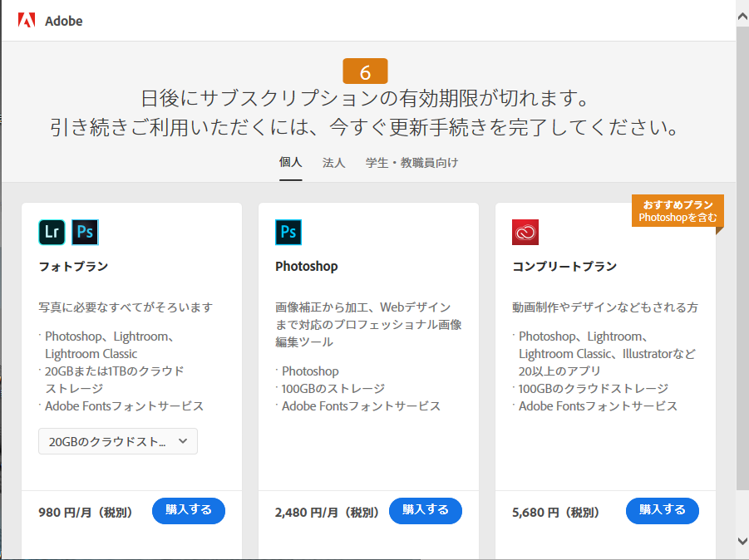The image size is (749, 560).
Task: Click the Lightroom Lr icon in フォトプラン card
Action: [52, 232]
